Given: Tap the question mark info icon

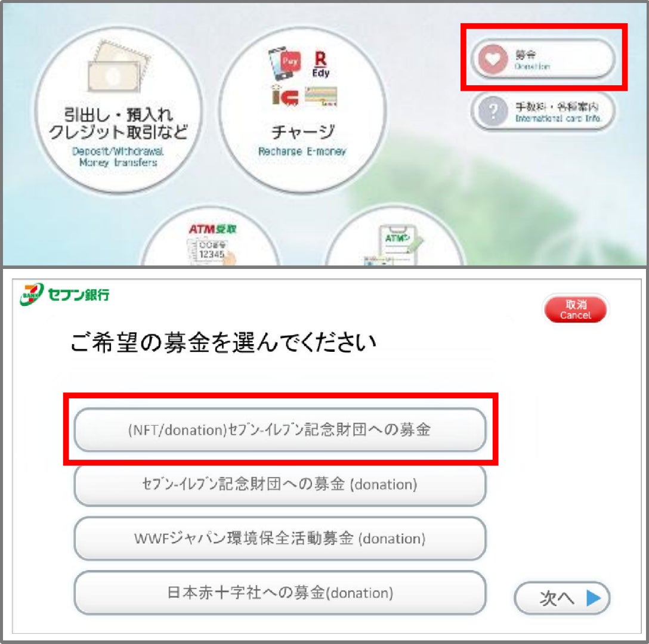Looking at the screenshot, I should tap(493, 111).
